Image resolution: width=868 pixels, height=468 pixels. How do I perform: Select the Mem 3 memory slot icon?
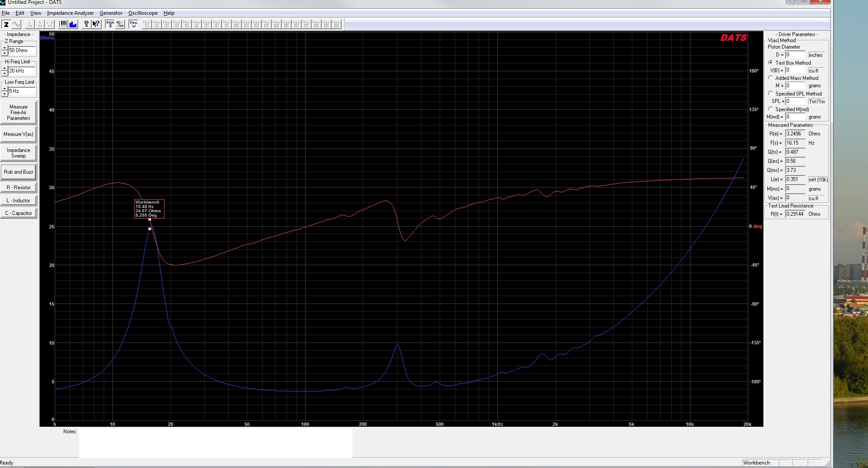[167, 24]
